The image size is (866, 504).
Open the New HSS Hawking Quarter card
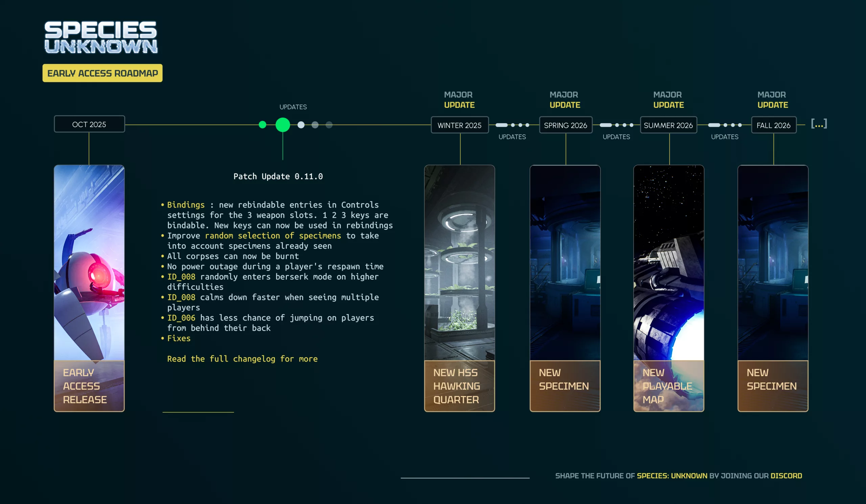tap(459, 288)
